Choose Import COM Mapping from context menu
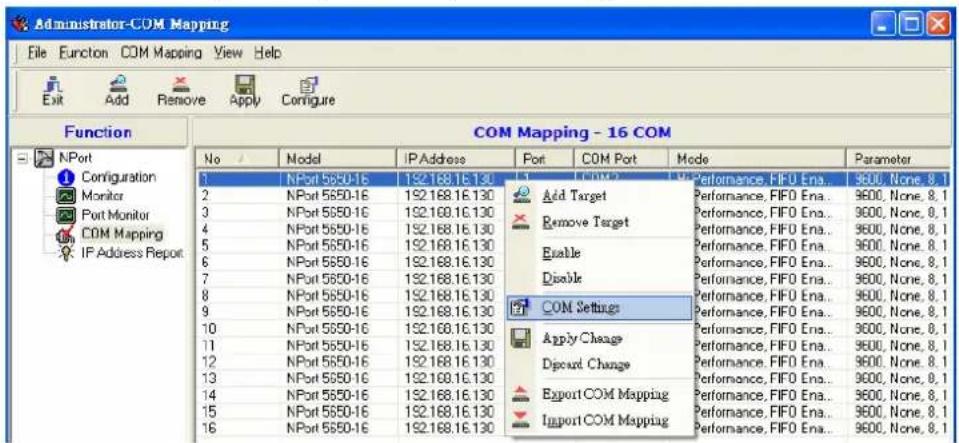Screen dimensions: 959x443 599,420
